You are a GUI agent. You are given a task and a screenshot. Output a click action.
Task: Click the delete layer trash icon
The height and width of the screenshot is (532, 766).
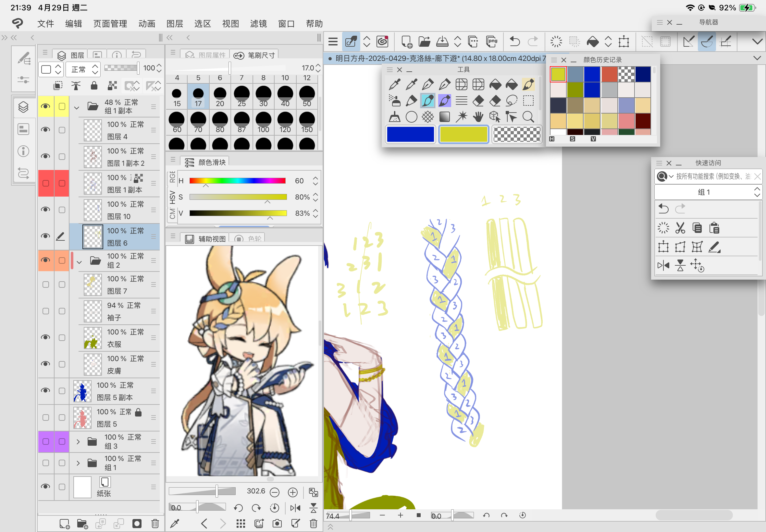(x=155, y=523)
